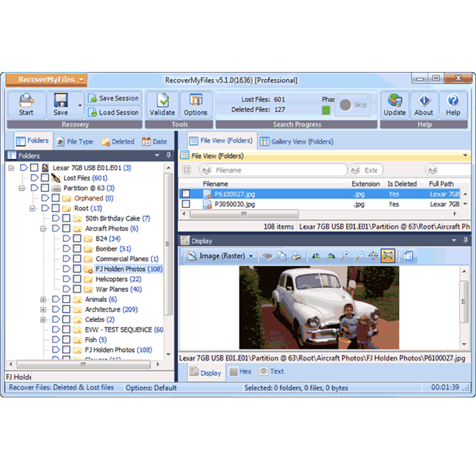The height and width of the screenshot is (476, 476).
Task: Switch to the Deleted tab
Action: pyautogui.click(x=118, y=142)
